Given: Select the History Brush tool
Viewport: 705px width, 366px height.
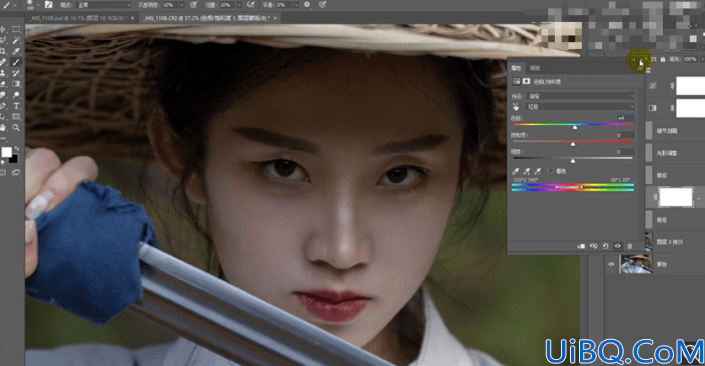Looking at the screenshot, I should [16, 73].
